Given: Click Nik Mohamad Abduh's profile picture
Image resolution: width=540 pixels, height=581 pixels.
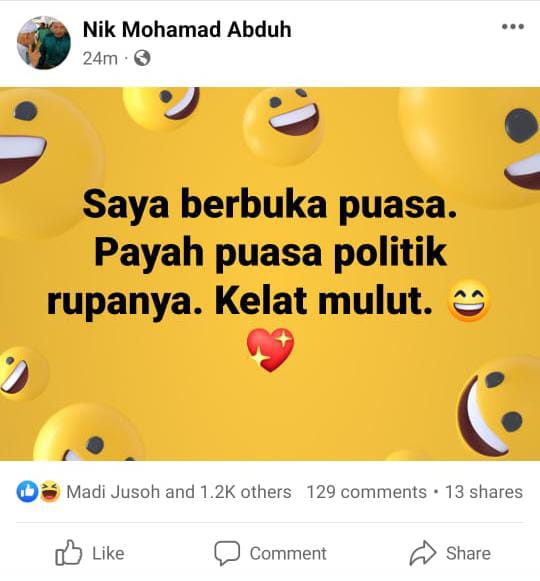Looking at the screenshot, I should (x=44, y=43).
